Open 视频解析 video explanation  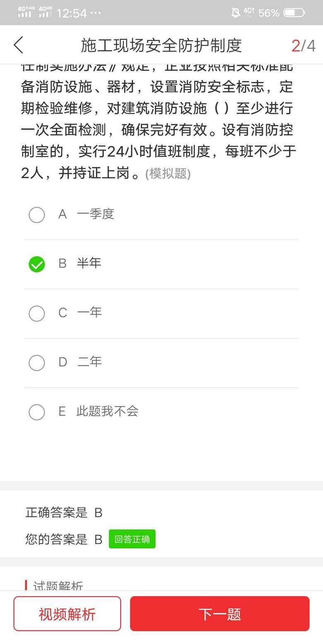67,614
